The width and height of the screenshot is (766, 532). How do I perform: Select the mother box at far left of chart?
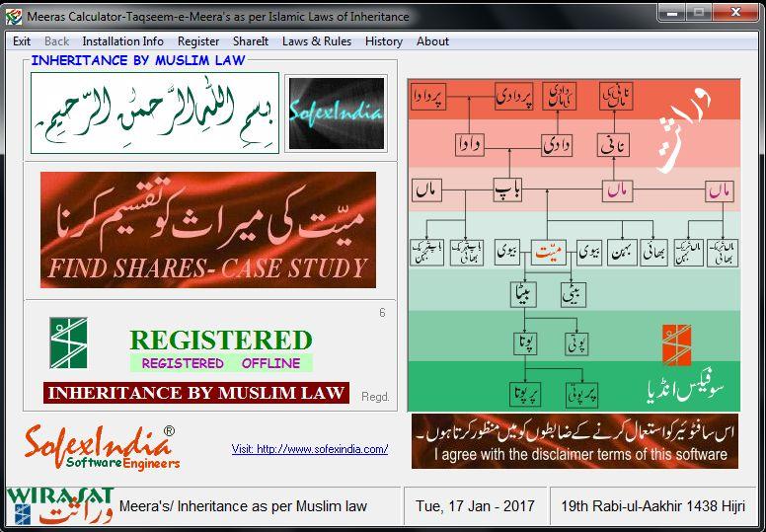tap(427, 190)
